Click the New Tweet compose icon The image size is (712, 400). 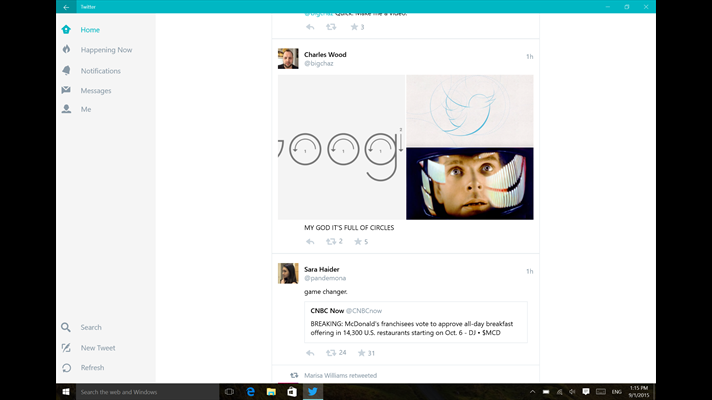[x=66, y=348]
